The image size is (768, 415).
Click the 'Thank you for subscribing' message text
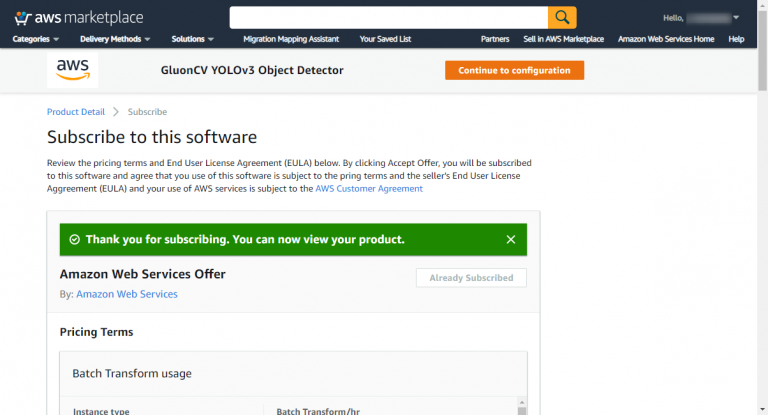tap(245, 240)
